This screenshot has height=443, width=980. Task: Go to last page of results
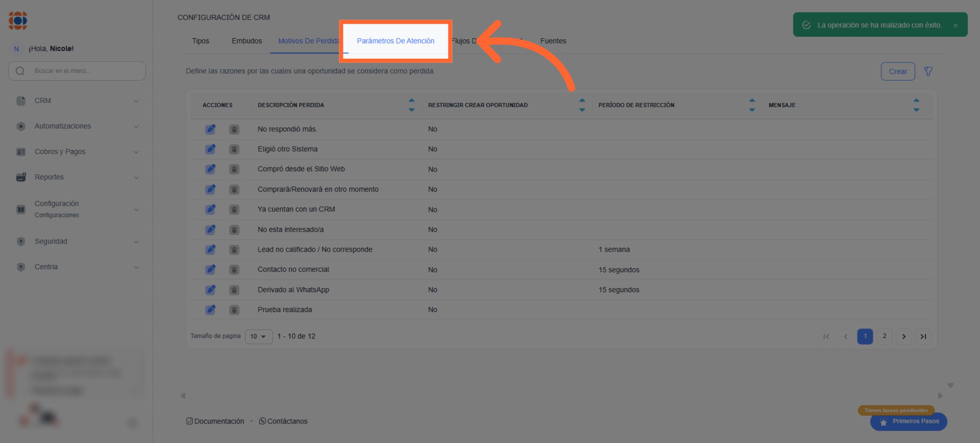coord(923,337)
